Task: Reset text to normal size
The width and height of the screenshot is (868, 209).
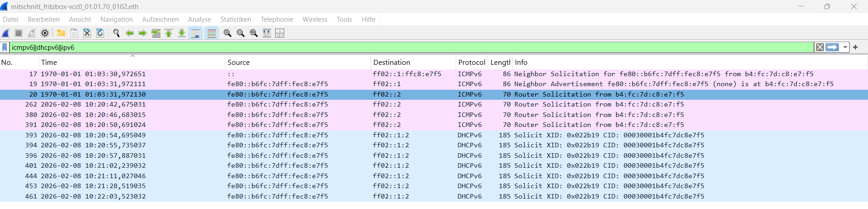Action: 254,33
